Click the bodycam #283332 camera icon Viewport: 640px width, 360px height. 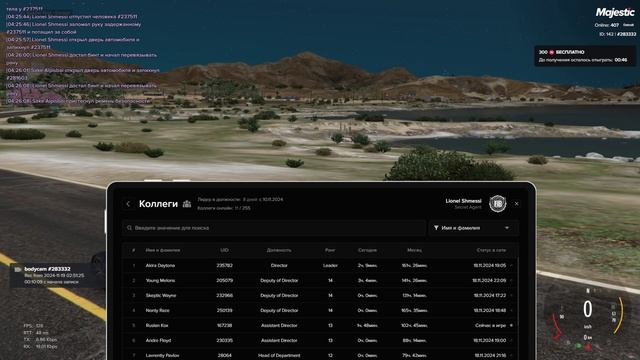tap(18, 269)
